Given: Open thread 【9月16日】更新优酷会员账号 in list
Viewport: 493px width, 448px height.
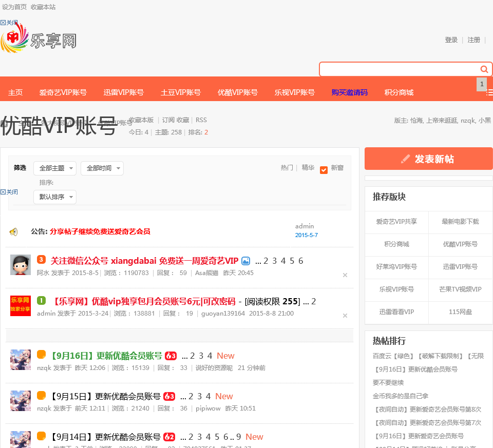Looking at the screenshot, I should (x=106, y=356).
